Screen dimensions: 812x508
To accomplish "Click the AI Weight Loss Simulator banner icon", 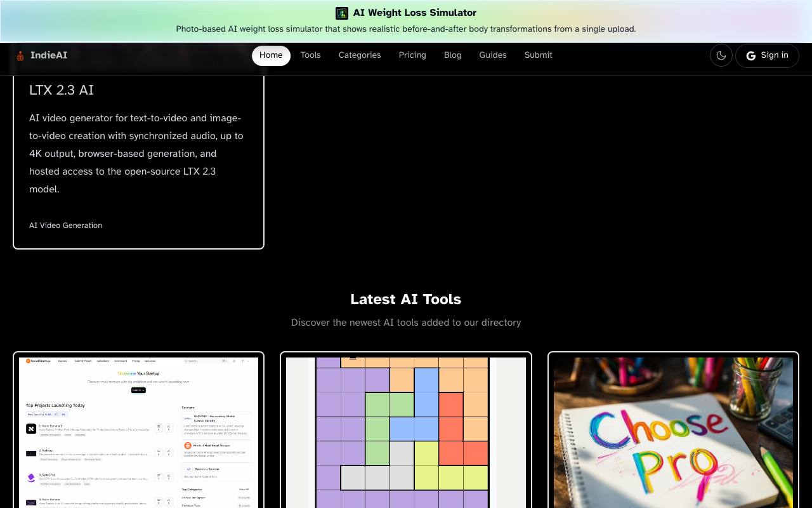I will 342,13.
